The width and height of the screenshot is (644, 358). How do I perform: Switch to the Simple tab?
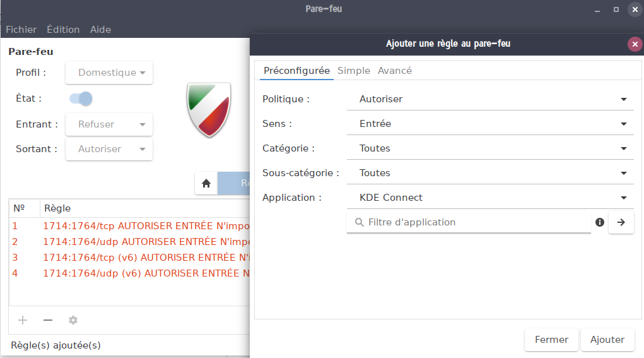point(354,71)
